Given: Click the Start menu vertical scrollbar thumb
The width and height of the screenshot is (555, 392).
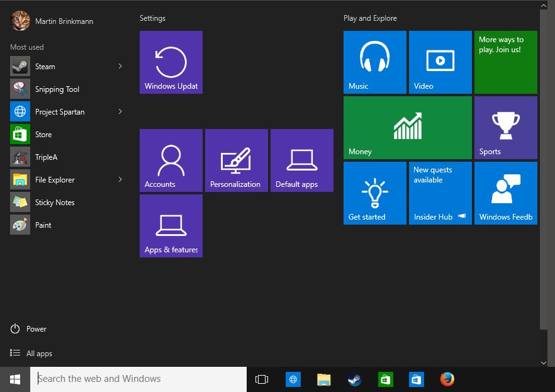Looking at the screenshot, I should click(x=544, y=170).
